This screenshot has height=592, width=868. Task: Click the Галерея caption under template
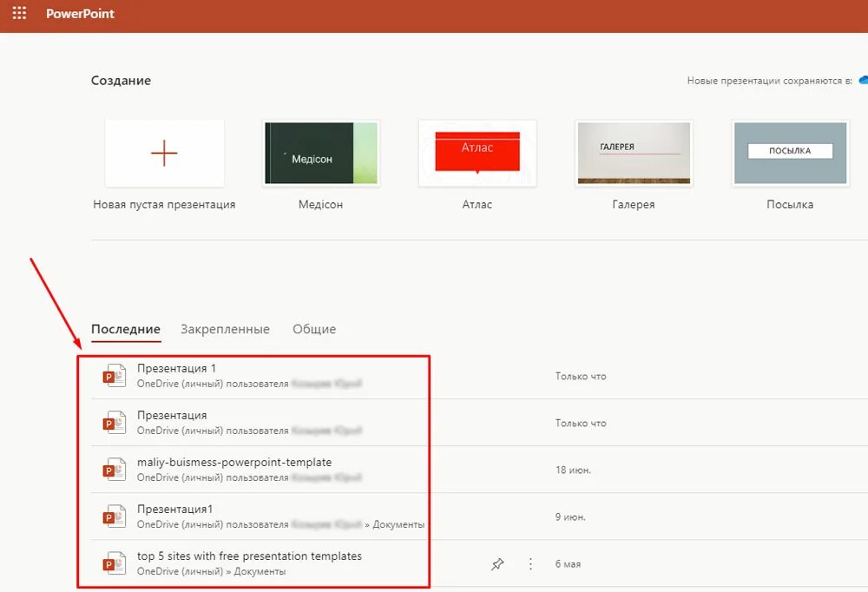634,204
